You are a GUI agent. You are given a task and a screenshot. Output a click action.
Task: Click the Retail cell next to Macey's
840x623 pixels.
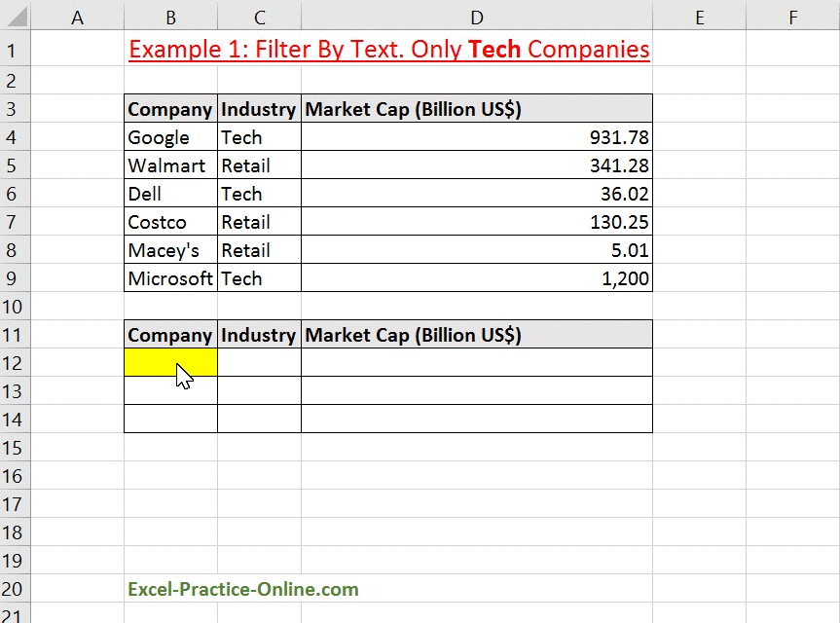[259, 250]
